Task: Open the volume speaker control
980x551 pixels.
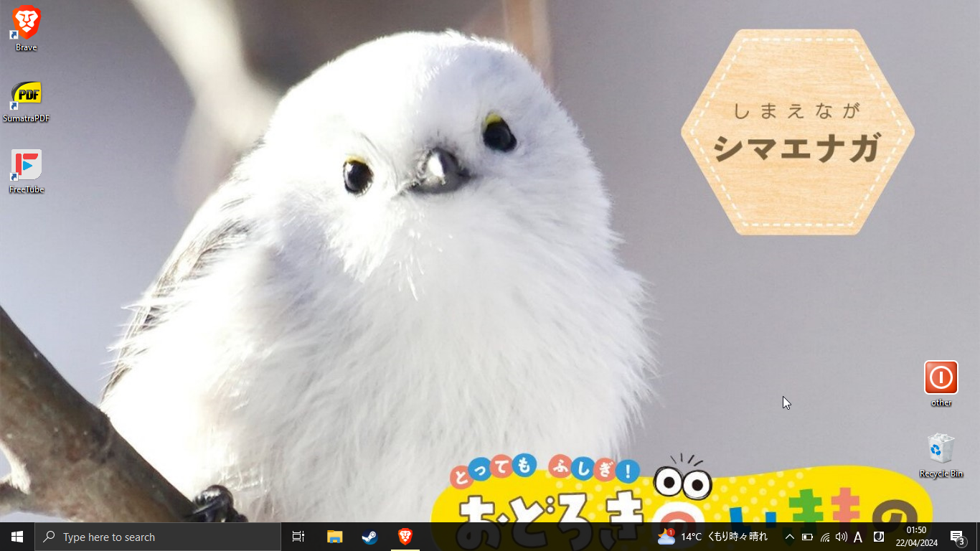Action: (x=842, y=537)
